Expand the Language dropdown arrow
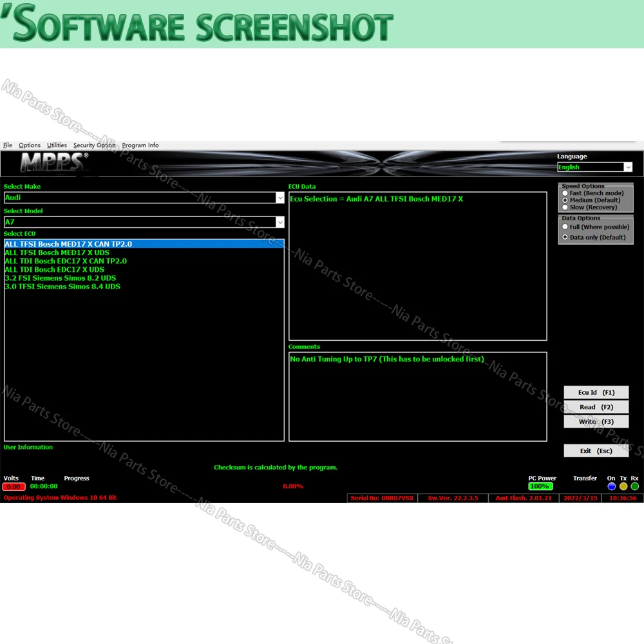The height and width of the screenshot is (644, 644). (628, 167)
